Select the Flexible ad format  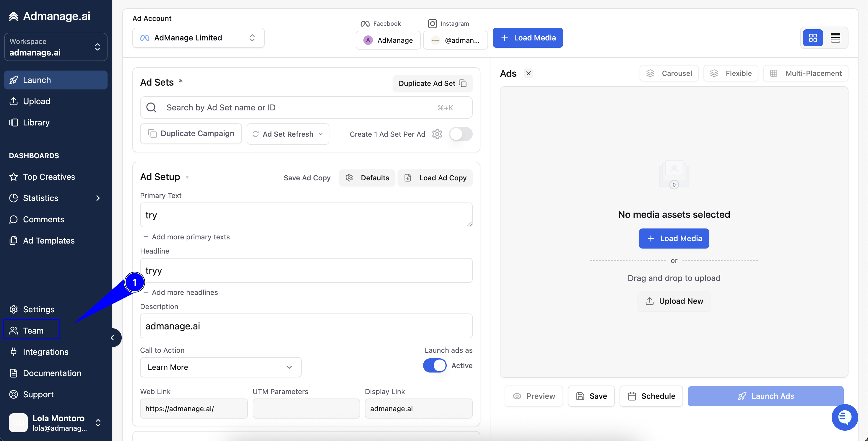pos(731,73)
